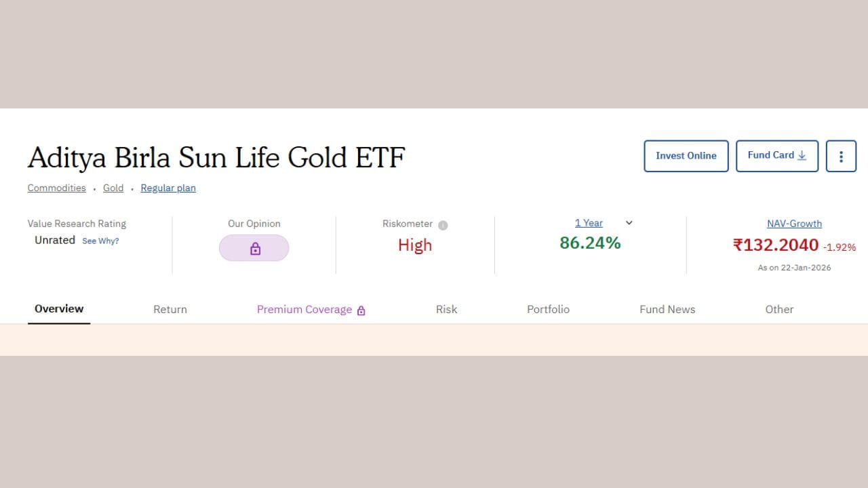Click the NAV-Growth link
The height and width of the screenshot is (488, 868).
tap(794, 223)
